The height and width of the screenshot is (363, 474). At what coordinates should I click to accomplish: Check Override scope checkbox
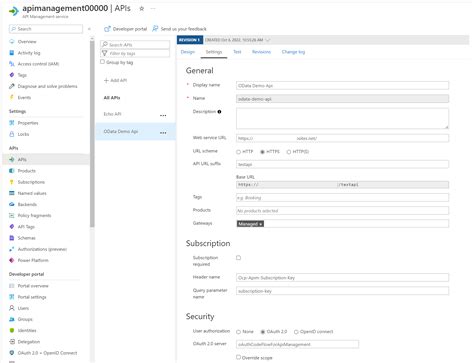[238, 357]
